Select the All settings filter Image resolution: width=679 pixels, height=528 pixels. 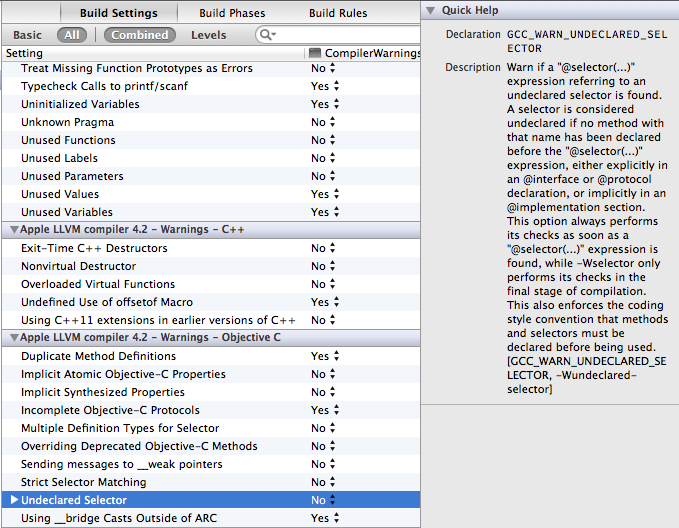pos(72,35)
